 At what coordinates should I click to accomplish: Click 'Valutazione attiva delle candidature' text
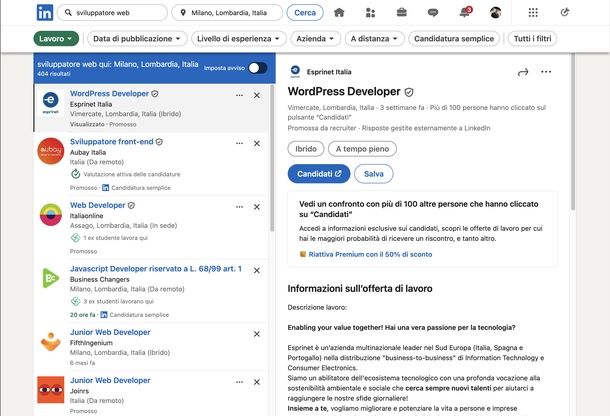[132, 174]
